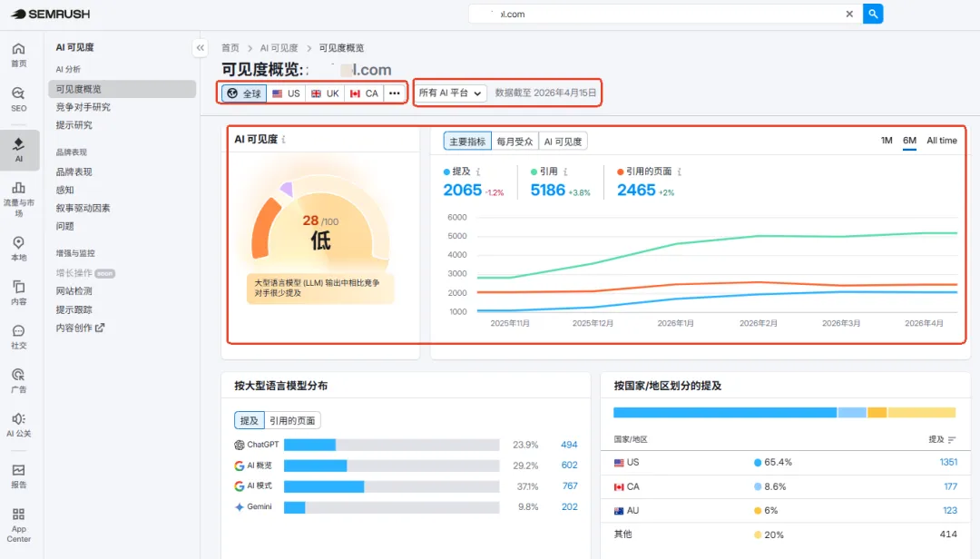Click the blue US segment of country bar
Viewport: 980px width, 559px height.
coord(725,413)
